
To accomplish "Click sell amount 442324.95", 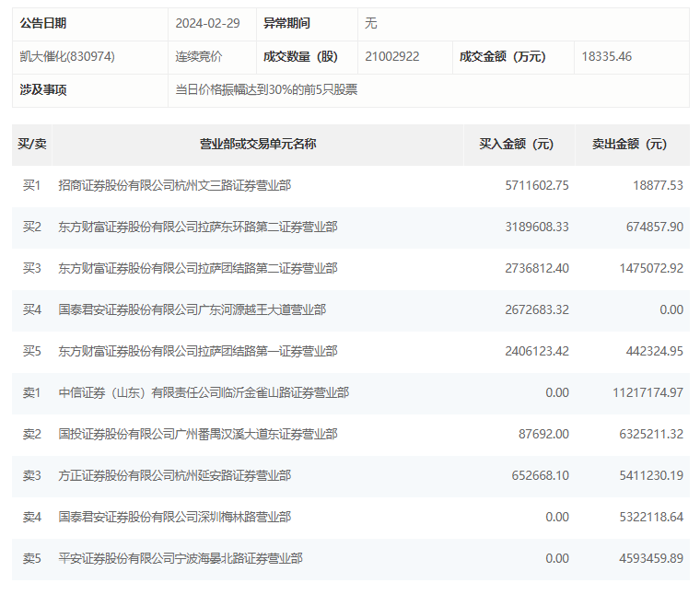I will (x=655, y=351).
